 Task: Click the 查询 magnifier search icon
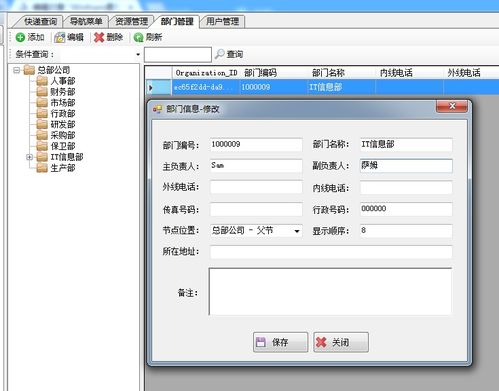coord(219,54)
